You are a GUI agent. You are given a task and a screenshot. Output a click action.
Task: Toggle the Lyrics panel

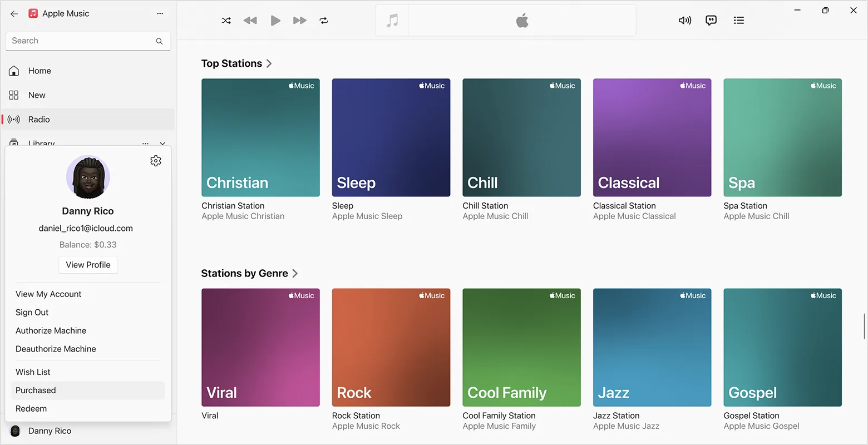(x=711, y=21)
